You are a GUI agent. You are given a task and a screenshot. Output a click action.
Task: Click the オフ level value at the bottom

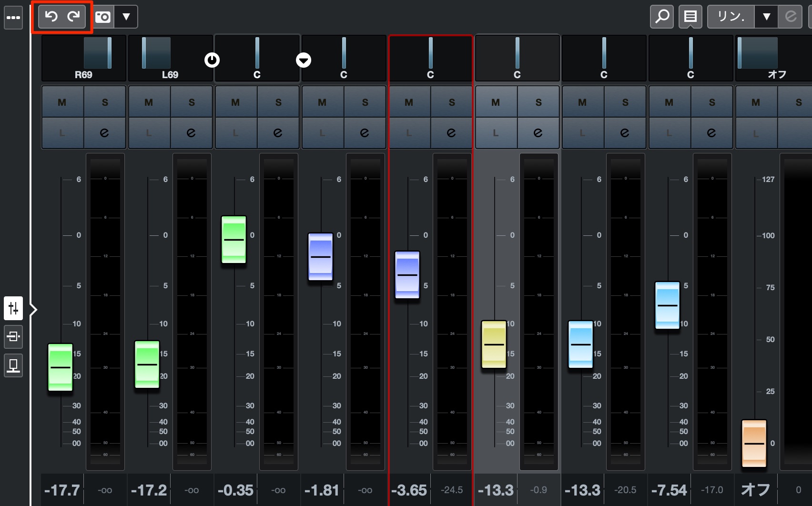(756, 490)
